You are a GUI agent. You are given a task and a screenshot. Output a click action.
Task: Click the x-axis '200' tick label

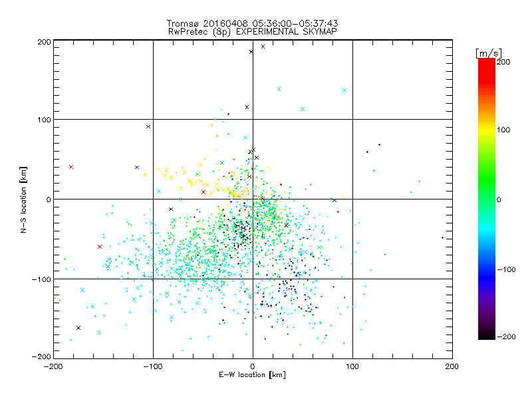coord(452,366)
